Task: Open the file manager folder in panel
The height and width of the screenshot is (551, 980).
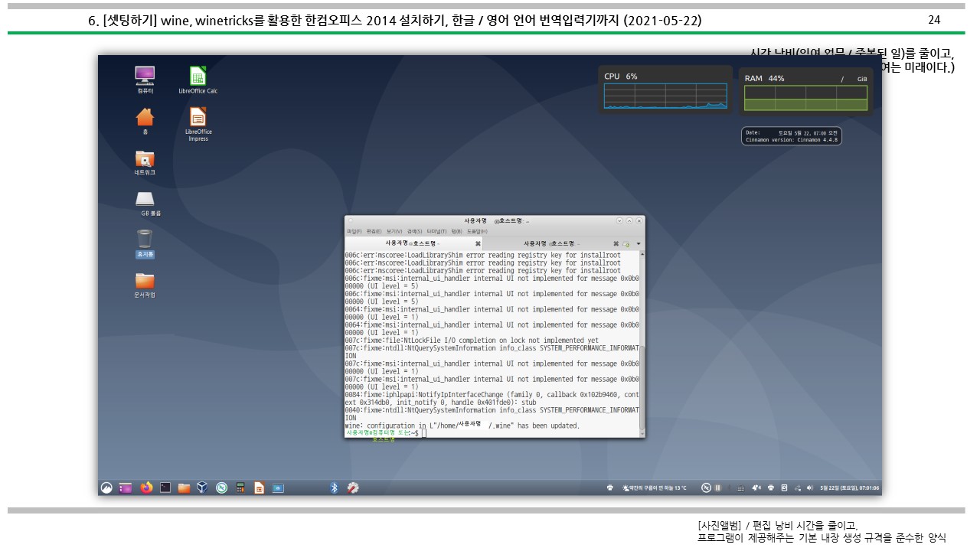Action: (184, 487)
